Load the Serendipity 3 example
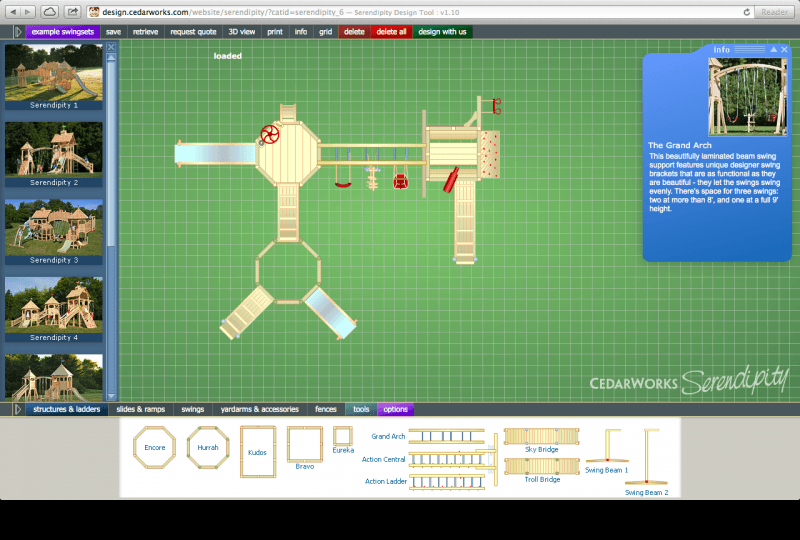 click(54, 232)
